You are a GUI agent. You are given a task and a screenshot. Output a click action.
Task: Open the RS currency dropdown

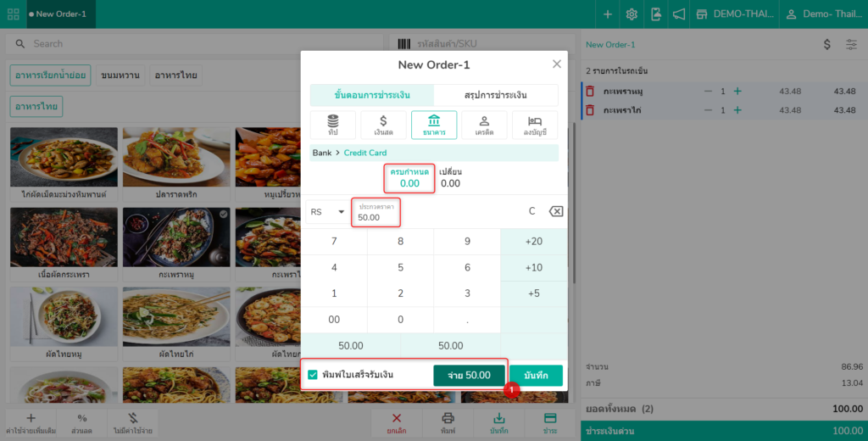click(327, 212)
